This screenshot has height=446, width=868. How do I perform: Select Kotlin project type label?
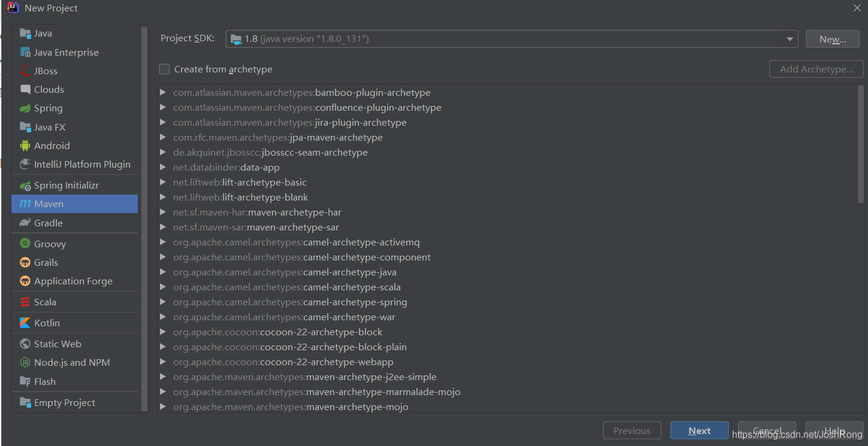coord(47,323)
